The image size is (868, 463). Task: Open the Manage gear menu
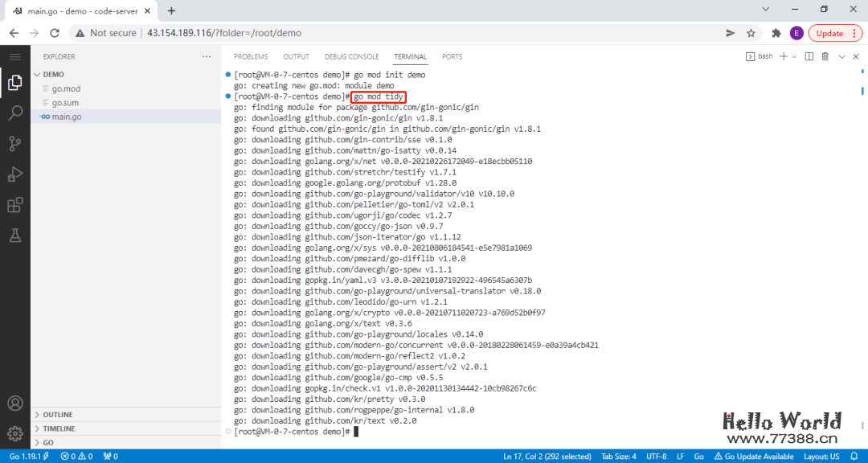(x=14, y=434)
